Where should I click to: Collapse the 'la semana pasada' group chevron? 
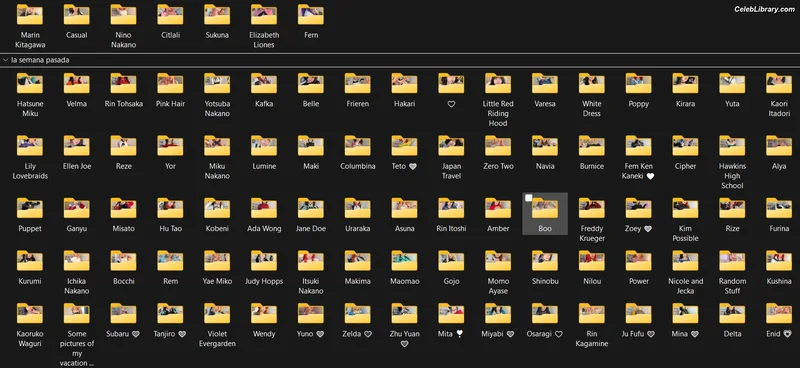[x=6, y=60]
